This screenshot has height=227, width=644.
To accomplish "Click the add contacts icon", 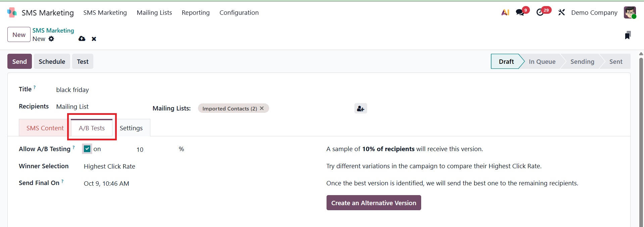I will point(360,108).
